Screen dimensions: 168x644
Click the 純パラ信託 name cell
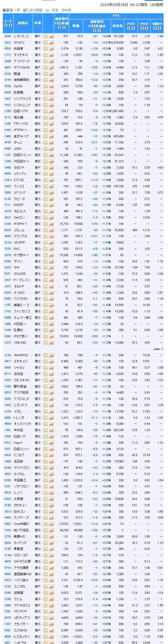pyautogui.click(x=23, y=530)
